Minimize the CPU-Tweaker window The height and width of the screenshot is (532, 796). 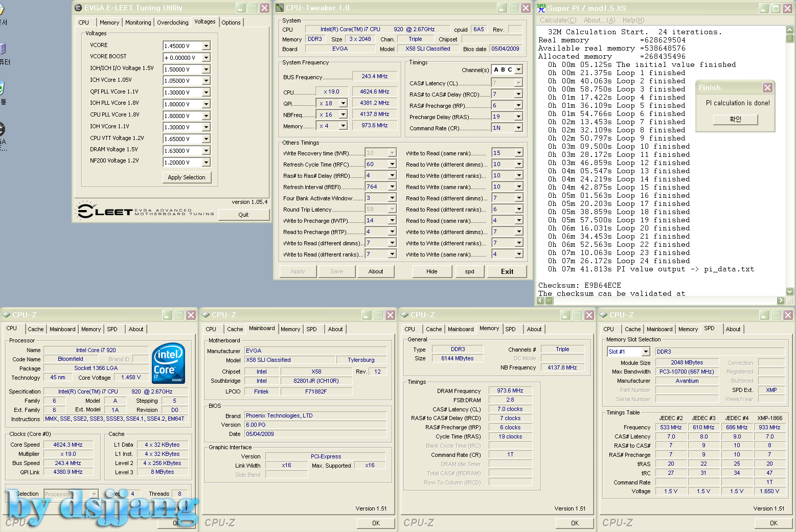point(502,8)
